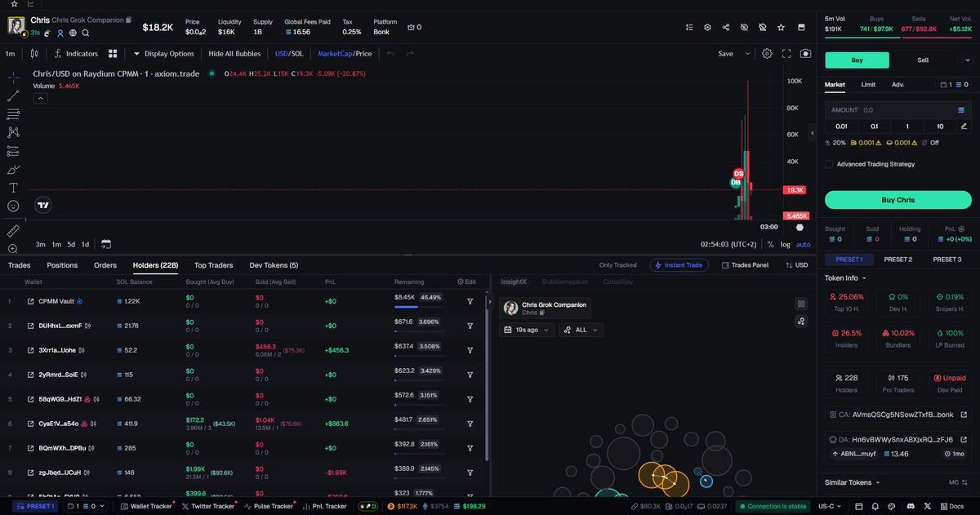Toggle percent scale on chart
Screen dimensions: 980x515
point(770,244)
